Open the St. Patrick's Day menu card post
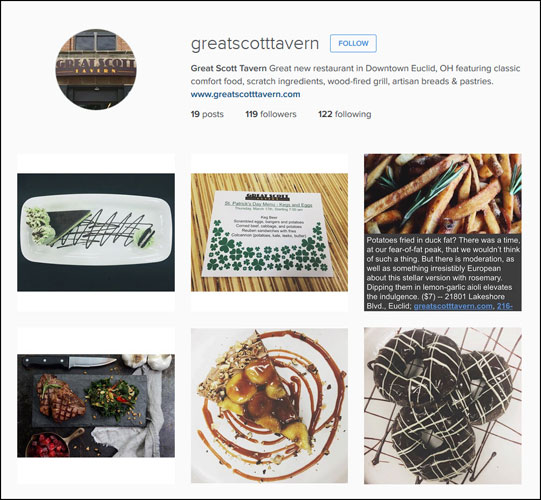The image size is (541, 500). [269, 232]
